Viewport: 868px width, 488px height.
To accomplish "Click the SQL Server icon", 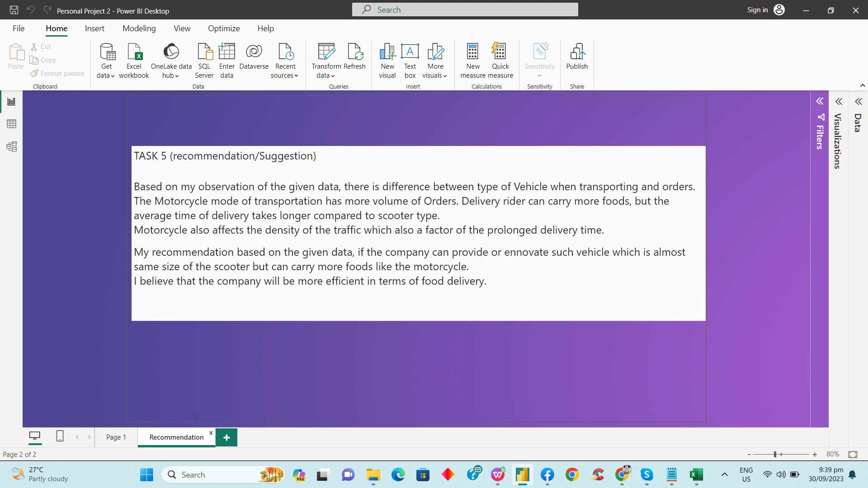I will pos(204,52).
